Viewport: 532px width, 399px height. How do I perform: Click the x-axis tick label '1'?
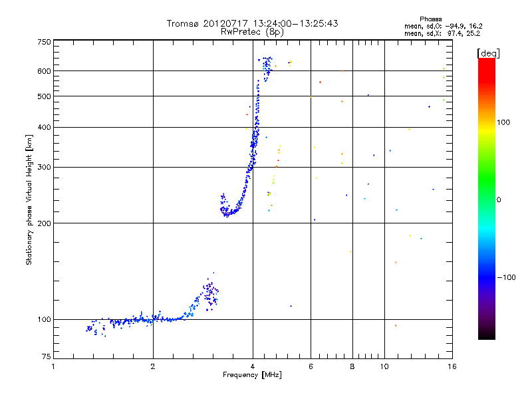point(53,366)
